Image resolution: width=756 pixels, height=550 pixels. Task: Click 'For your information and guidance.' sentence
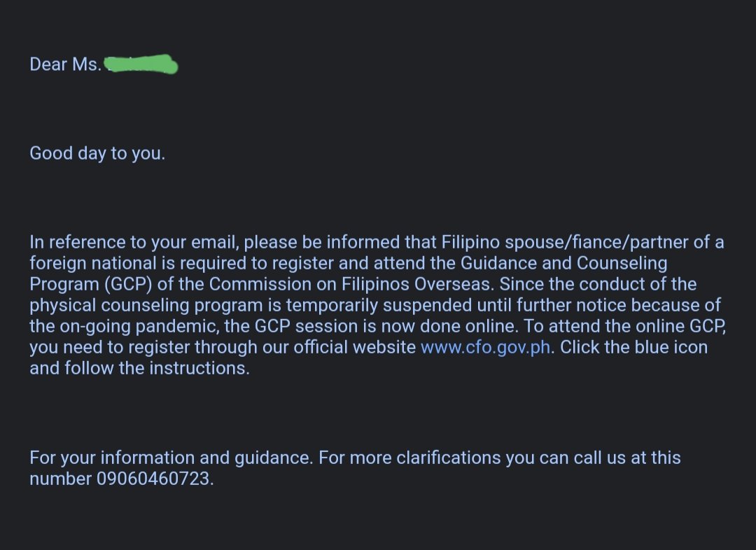point(171,458)
